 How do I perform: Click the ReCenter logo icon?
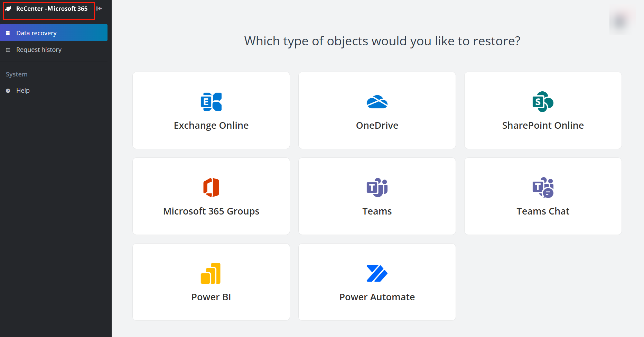click(8, 9)
